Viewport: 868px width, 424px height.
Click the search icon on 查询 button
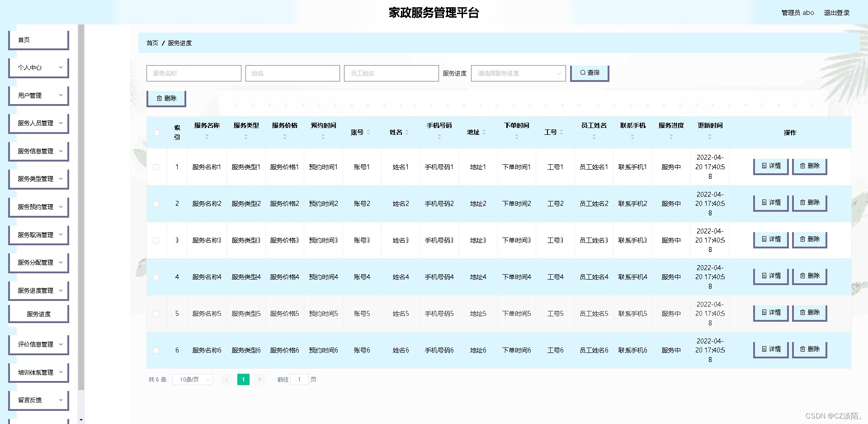tap(583, 72)
